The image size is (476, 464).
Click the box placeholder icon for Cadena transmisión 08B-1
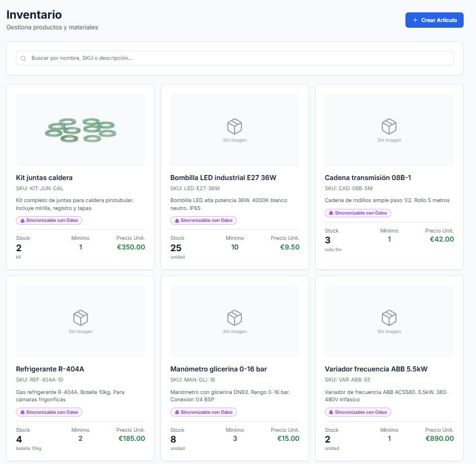tap(389, 126)
